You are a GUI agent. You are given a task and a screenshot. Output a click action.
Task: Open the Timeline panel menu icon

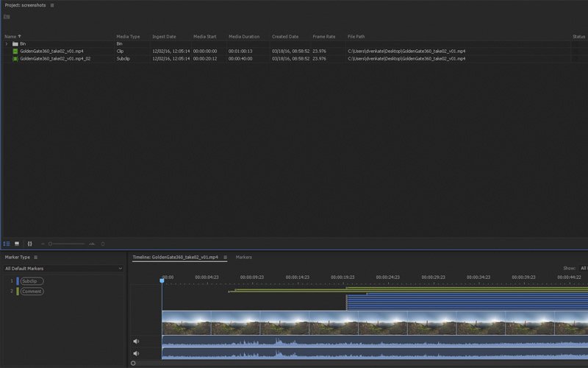[x=224, y=258]
